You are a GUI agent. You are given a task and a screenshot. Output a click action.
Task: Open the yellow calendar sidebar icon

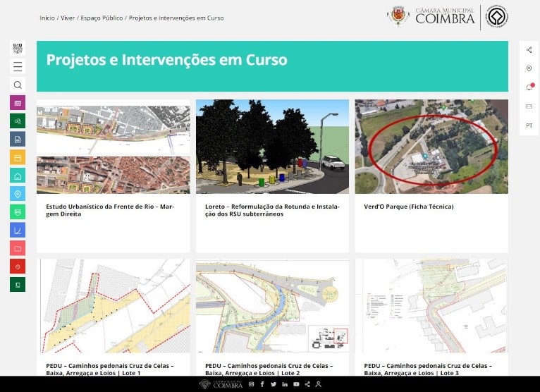pyautogui.click(x=18, y=157)
